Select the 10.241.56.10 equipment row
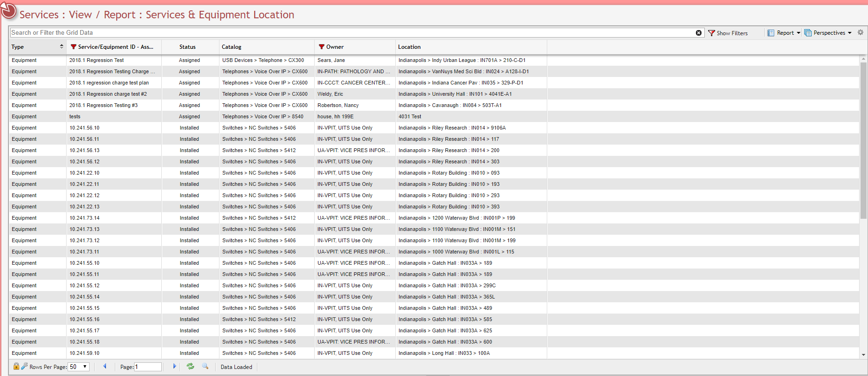Viewport: 868px width, 376px height. [x=84, y=128]
